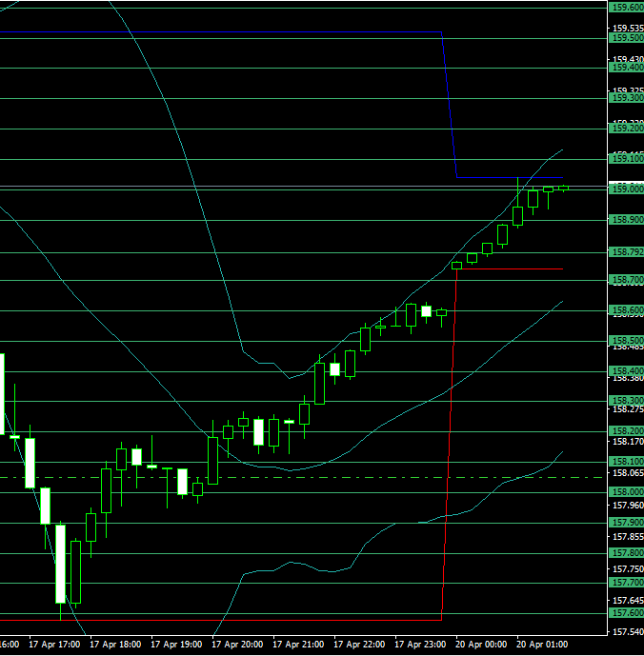Select the first candle after the 20 Apr gap
644x656 pixels.
point(456,266)
